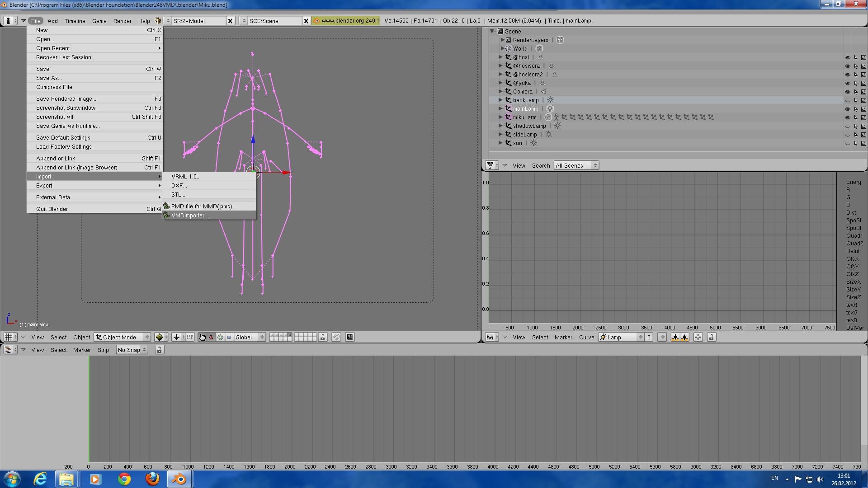Screen dimensions: 868x488
Task: Toggle visibility eye for mainLamp
Action: point(848,109)
